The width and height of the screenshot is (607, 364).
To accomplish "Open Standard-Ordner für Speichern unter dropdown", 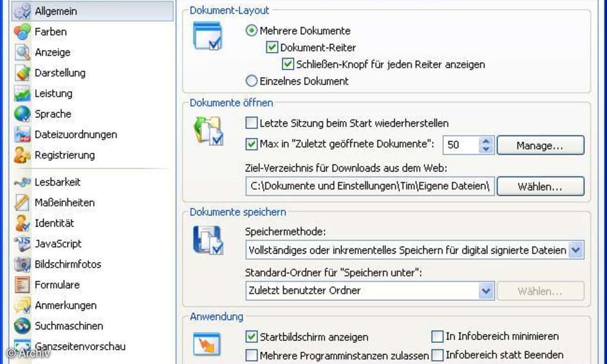I will [x=486, y=291].
